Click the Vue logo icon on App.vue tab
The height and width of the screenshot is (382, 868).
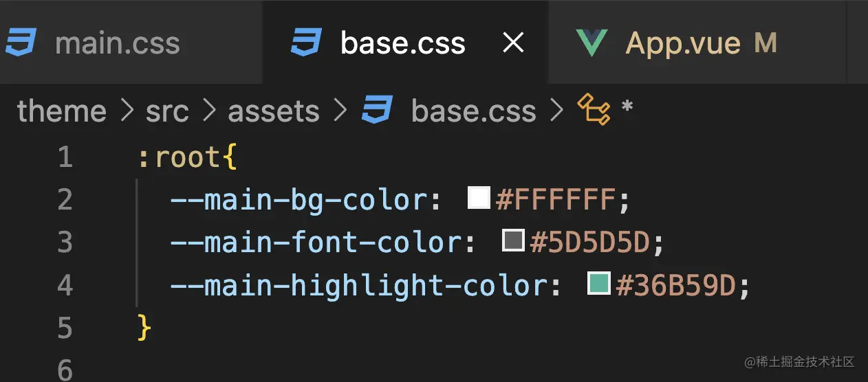pyautogui.click(x=592, y=43)
